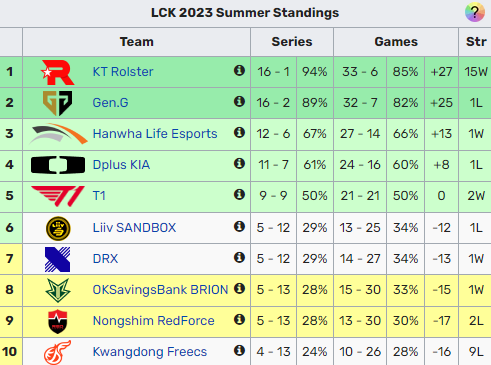Open info icon next to T1

pos(239,195)
